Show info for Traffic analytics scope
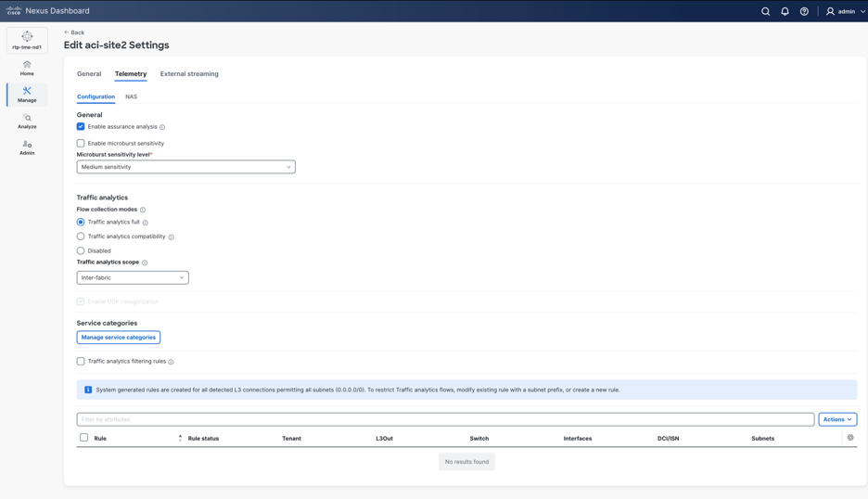Viewport: 868px width, 499px height. point(145,262)
